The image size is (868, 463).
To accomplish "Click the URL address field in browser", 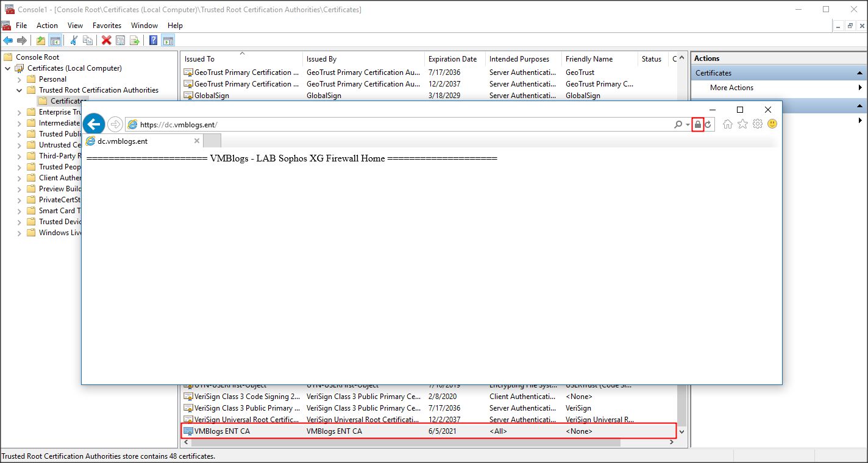I will [396, 124].
